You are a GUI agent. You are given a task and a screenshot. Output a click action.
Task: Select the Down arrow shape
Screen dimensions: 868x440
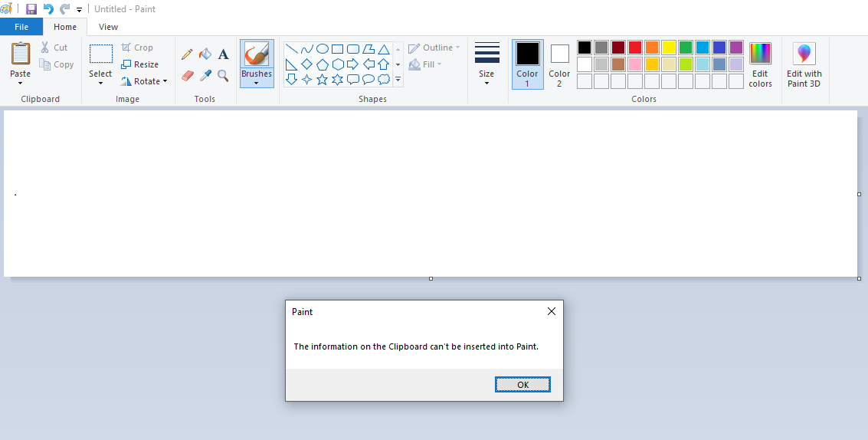(292, 80)
